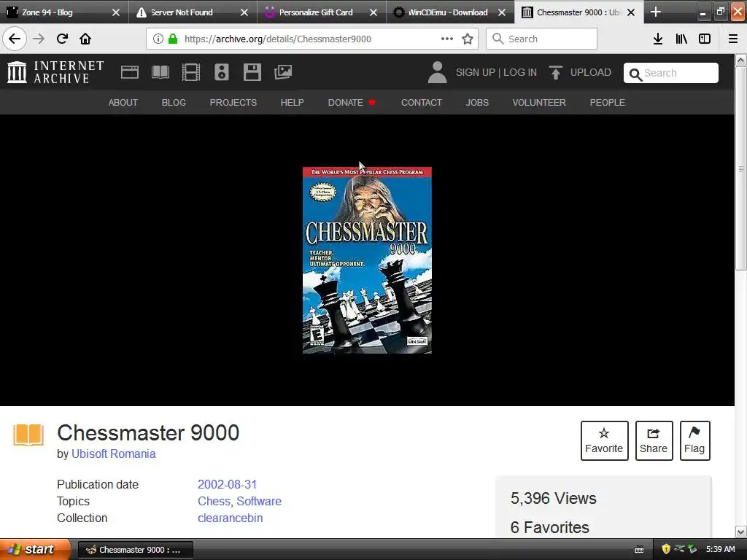Open the PROJECTS menu item
Viewport: 747px width, 560px height.
[x=233, y=102]
